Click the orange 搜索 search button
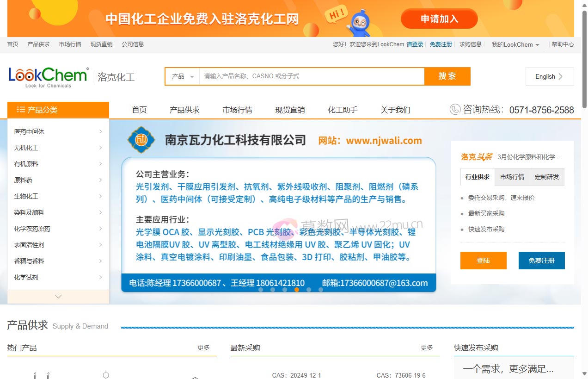588x379 pixels. 447,76
